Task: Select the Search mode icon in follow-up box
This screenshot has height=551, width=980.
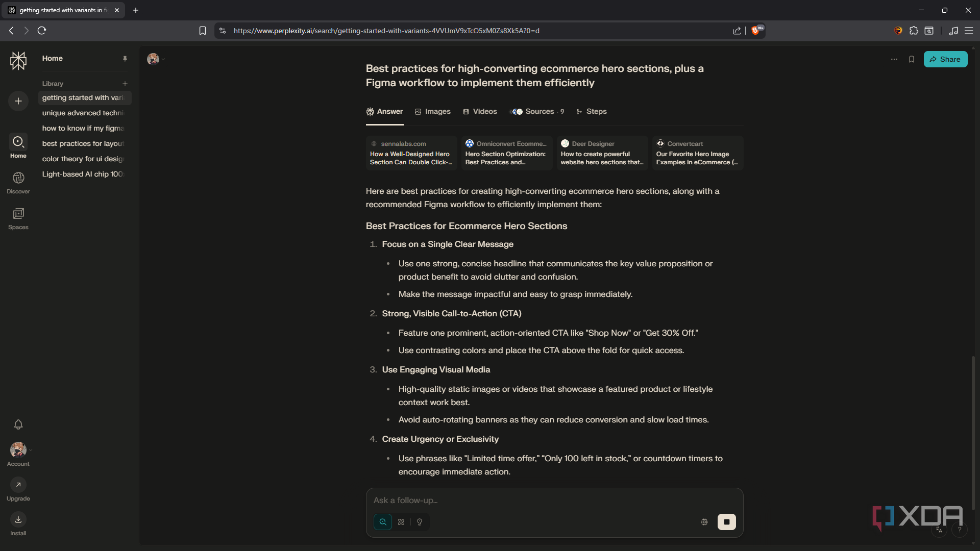Action: coord(383,522)
